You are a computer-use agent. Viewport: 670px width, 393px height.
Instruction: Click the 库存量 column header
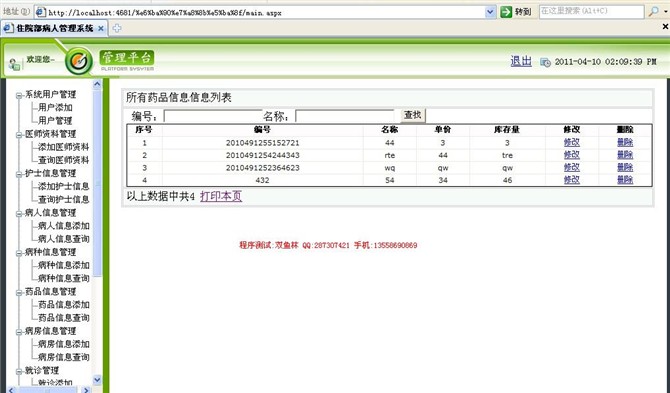point(507,129)
